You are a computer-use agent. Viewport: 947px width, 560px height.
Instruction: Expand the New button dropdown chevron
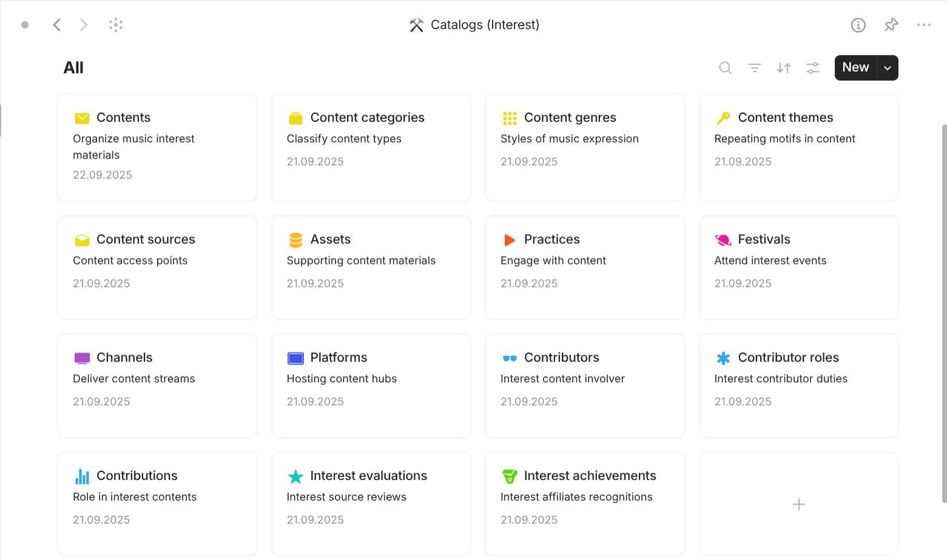tap(887, 67)
